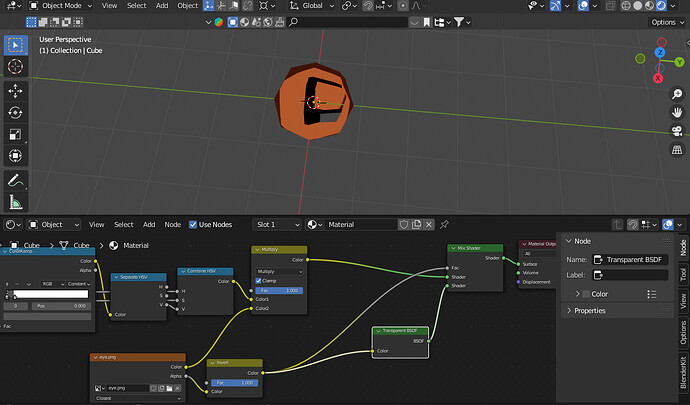Pick the Scale tool
This screenshot has width=690, height=405.
click(15, 134)
